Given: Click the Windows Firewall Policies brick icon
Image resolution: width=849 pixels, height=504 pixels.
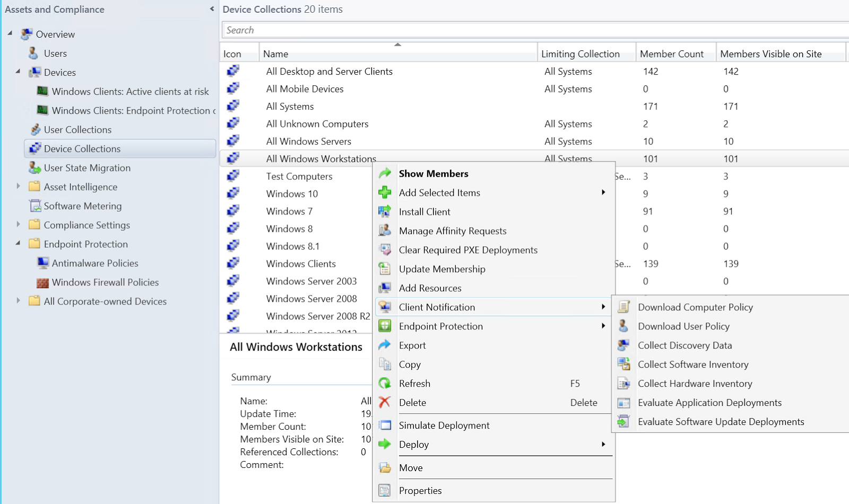Looking at the screenshot, I should (x=42, y=283).
